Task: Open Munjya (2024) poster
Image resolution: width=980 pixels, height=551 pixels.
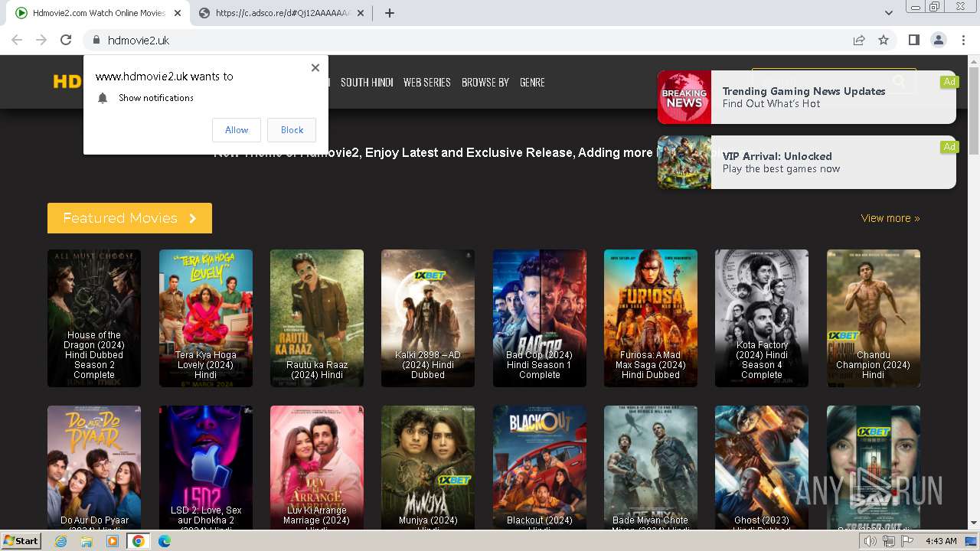Action: (x=428, y=467)
